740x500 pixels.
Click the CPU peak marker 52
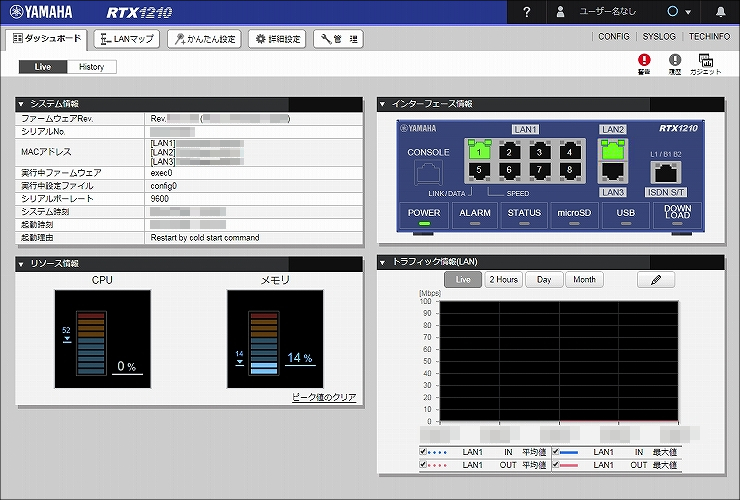coord(67,334)
